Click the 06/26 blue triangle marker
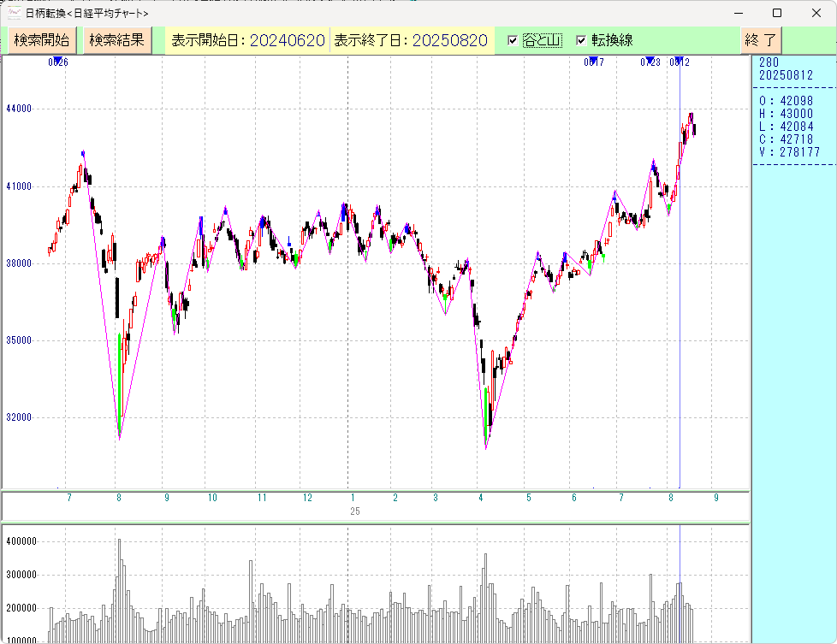 (57, 62)
